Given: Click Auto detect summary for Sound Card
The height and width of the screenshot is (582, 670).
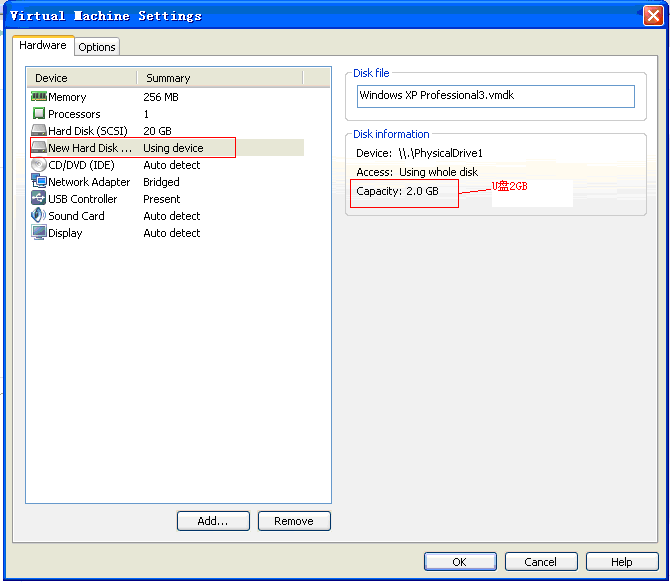Looking at the screenshot, I should 172,216.
